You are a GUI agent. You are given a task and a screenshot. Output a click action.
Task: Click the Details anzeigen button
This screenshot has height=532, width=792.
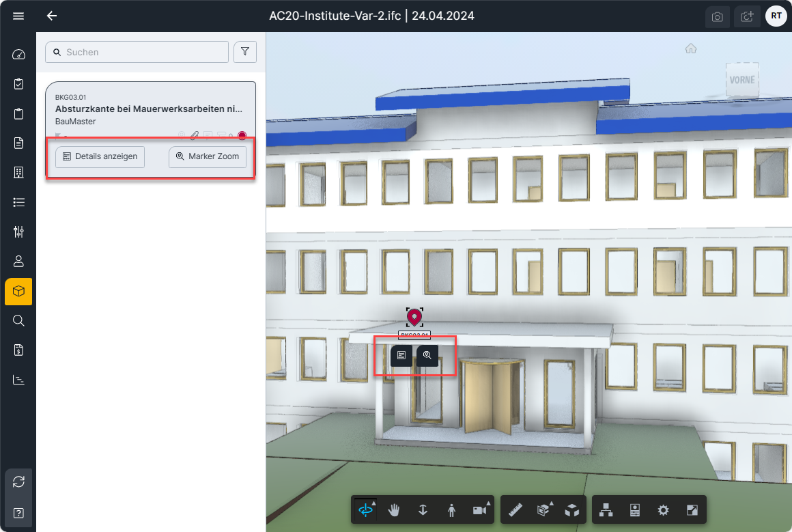point(100,156)
